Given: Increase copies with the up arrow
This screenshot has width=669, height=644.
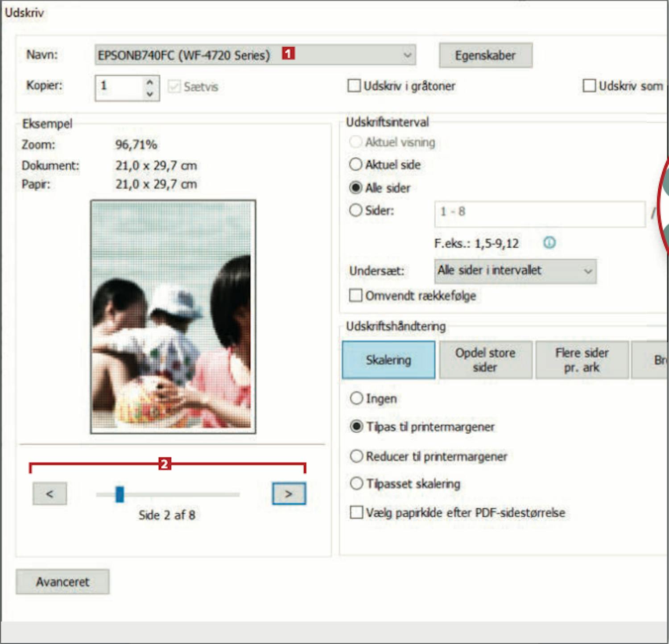Looking at the screenshot, I should click(150, 83).
